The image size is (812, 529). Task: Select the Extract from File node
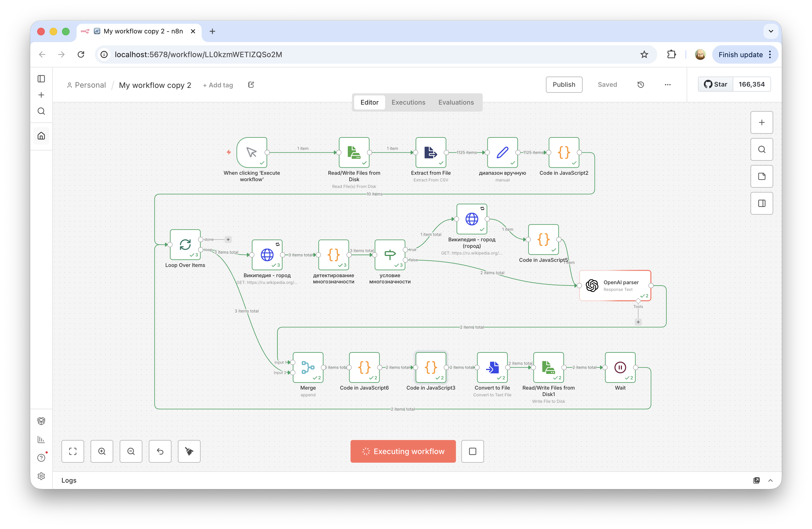click(x=431, y=153)
